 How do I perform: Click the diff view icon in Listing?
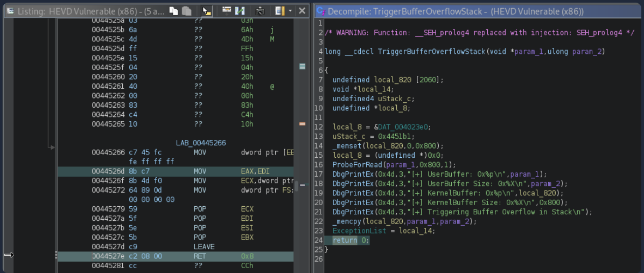[240, 11]
